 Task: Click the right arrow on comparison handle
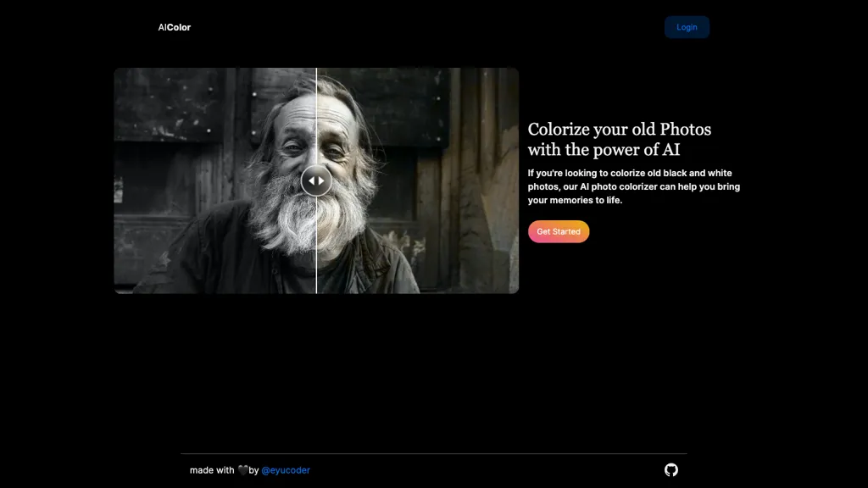(x=321, y=181)
